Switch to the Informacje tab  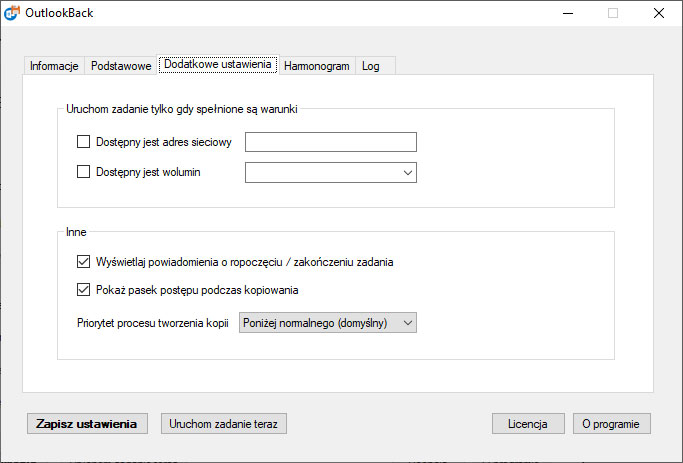pyautogui.click(x=54, y=66)
